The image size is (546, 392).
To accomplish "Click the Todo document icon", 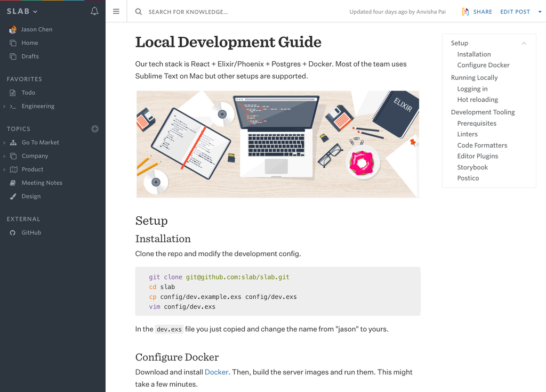I will (x=13, y=93).
